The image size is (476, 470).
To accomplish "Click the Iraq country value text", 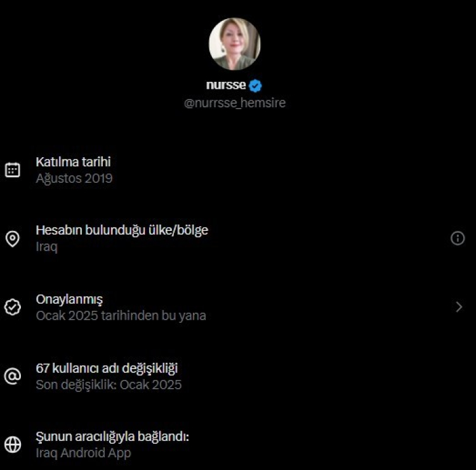I will point(46,247).
